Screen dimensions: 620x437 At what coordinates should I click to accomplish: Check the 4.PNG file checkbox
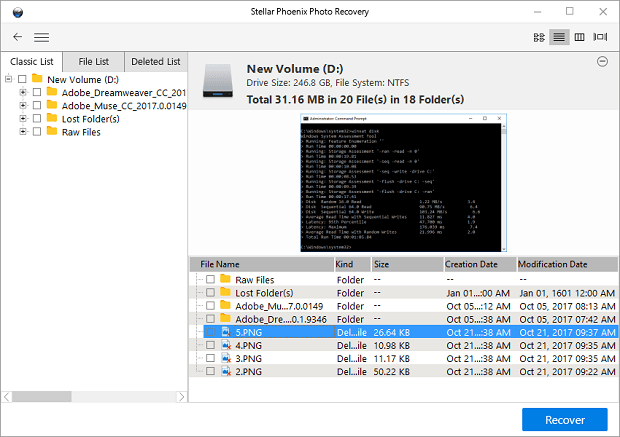[210, 345]
